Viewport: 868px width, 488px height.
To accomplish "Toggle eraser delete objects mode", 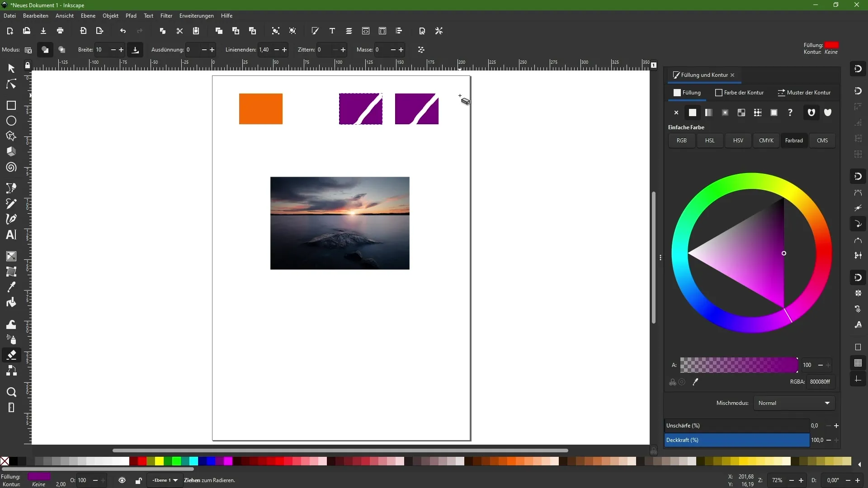I will tap(28, 50).
